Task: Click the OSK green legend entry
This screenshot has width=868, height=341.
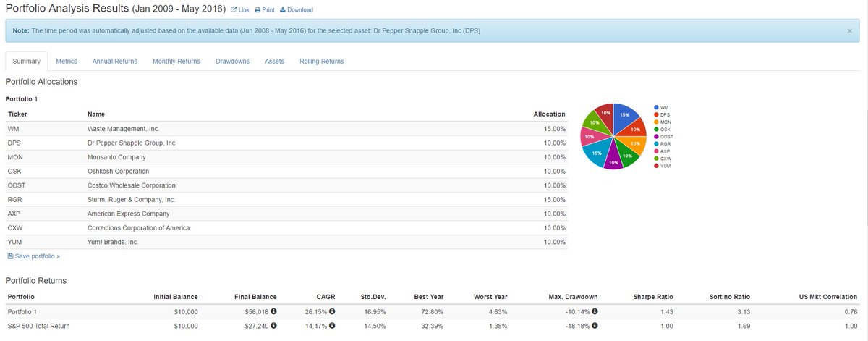Action: (x=662, y=129)
